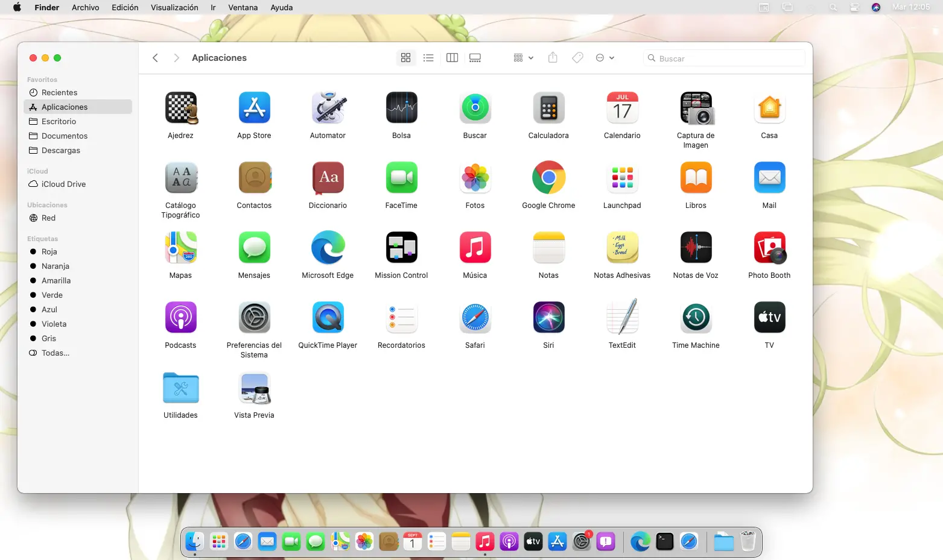Screen dimensions: 943x560
Task: Select the Buscar (Find My) app icon
Action: tap(475, 108)
